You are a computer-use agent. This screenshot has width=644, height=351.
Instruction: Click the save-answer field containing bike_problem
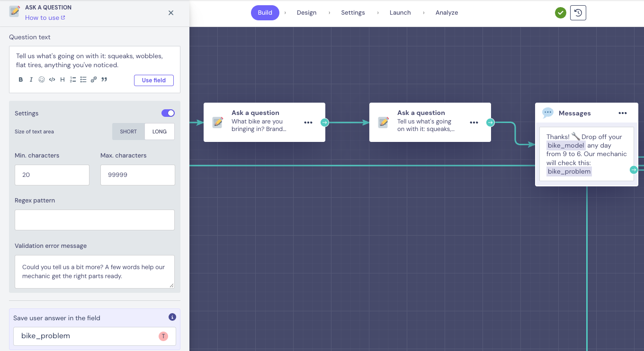point(95,336)
